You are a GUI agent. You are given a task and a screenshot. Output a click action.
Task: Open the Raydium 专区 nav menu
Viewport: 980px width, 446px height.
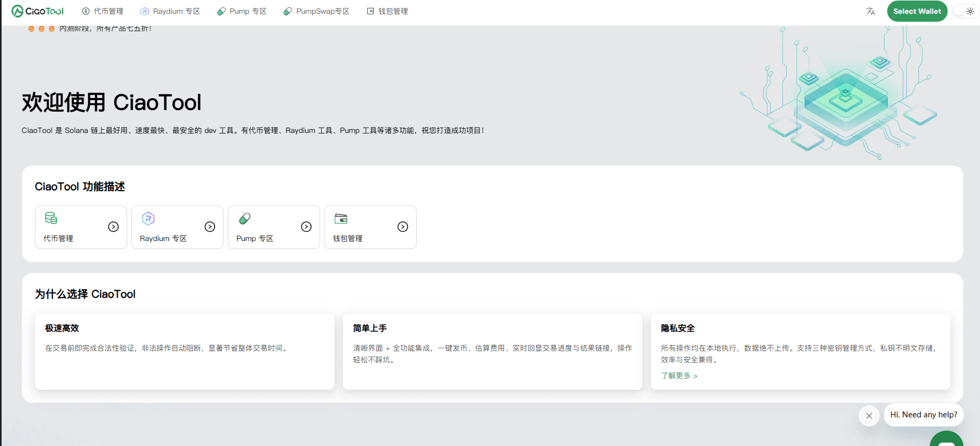point(170,11)
